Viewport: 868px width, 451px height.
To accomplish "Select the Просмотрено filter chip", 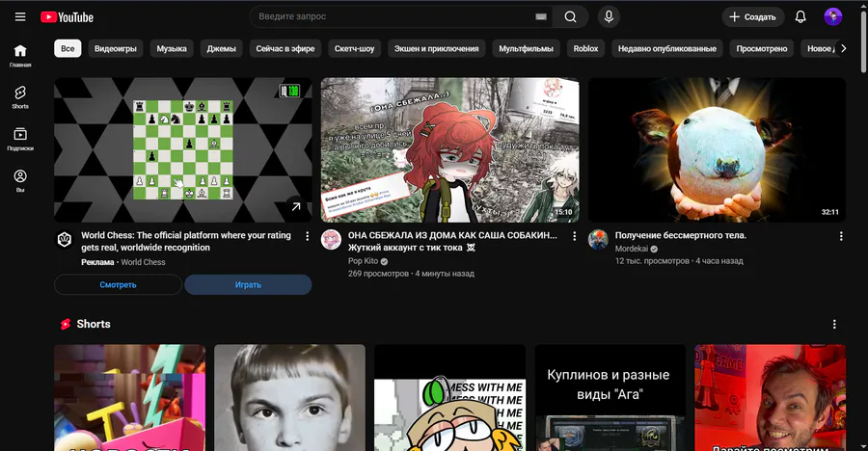I will [x=762, y=49].
